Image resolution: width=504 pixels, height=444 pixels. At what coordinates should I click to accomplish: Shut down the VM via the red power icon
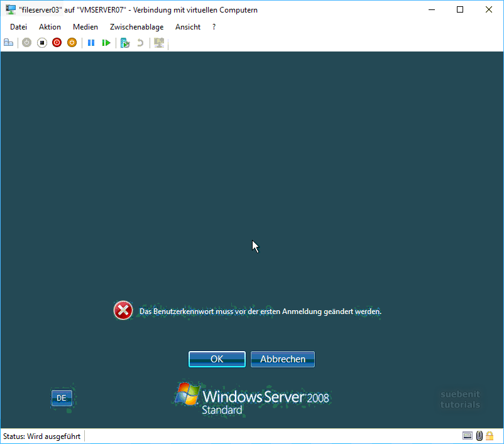pos(57,43)
